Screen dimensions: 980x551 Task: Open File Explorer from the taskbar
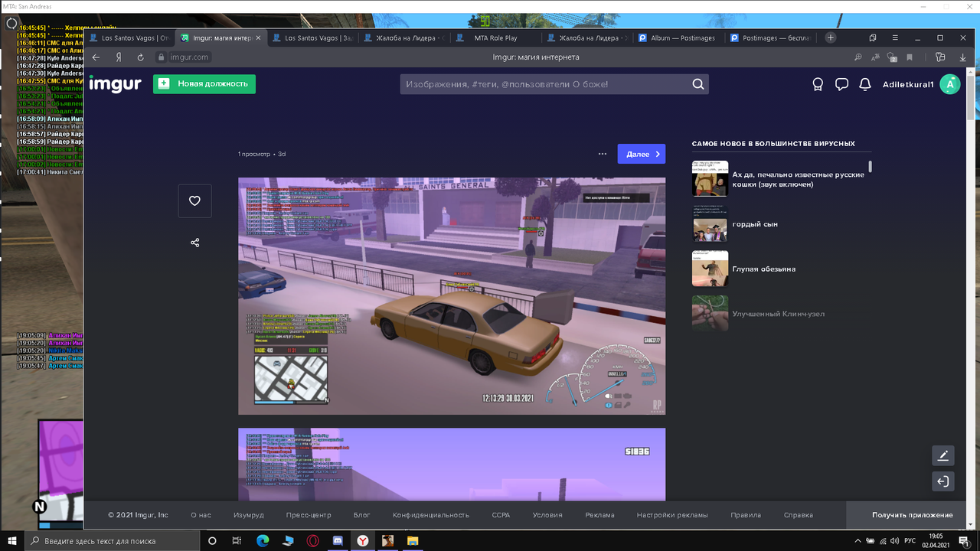[x=412, y=541]
